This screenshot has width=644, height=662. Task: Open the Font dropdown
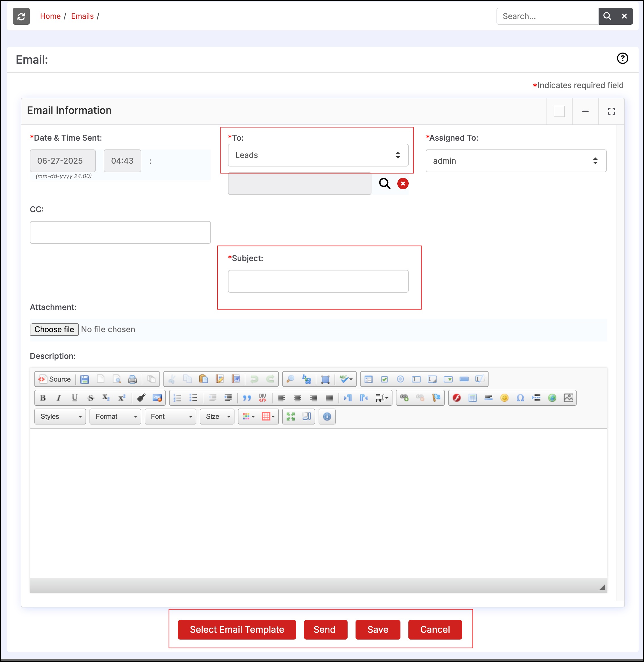point(171,416)
